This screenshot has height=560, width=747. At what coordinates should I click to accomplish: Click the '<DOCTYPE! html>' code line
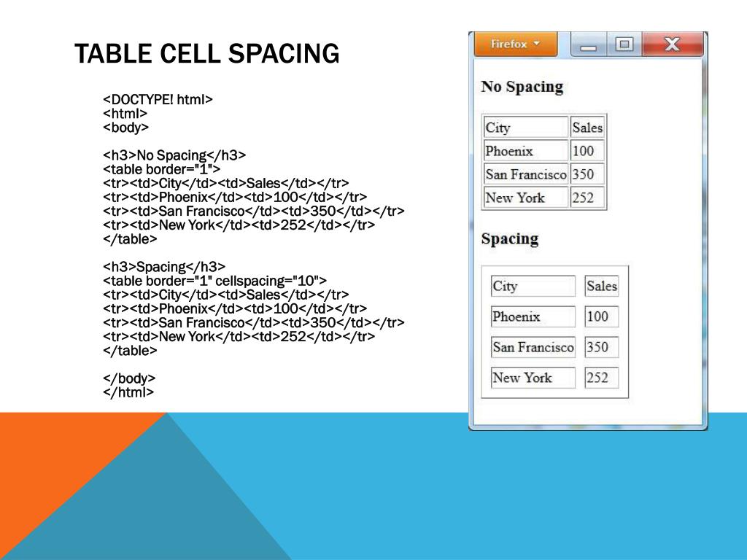158,99
